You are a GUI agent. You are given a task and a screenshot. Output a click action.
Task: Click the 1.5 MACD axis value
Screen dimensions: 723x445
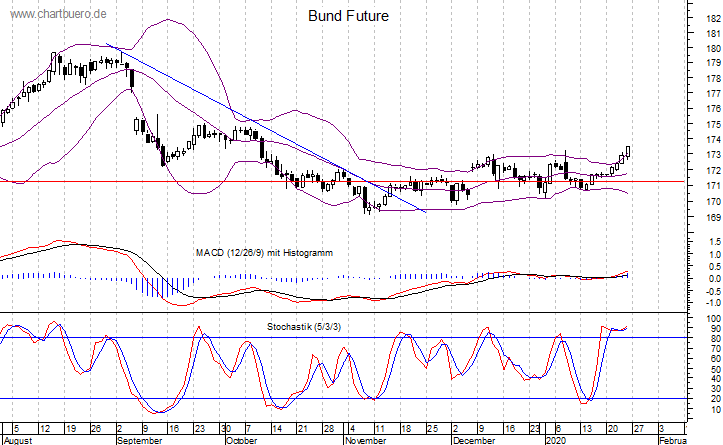pyautogui.click(x=715, y=242)
